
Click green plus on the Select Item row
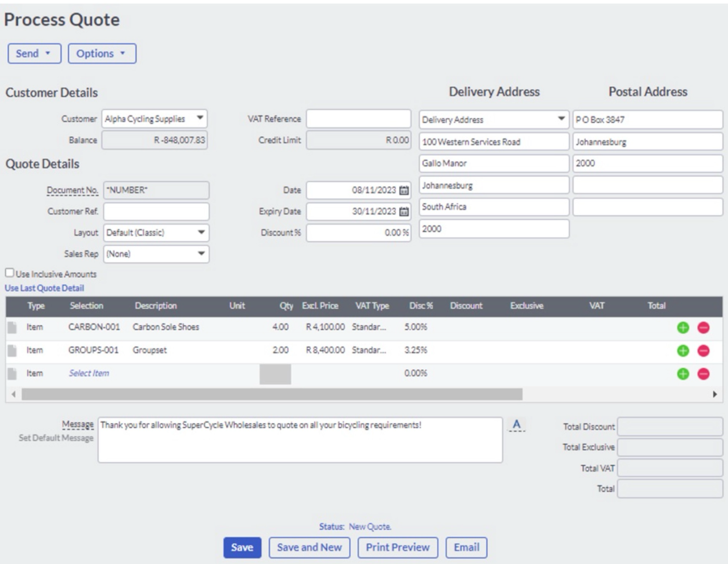pyautogui.click(x=683, y=373)
